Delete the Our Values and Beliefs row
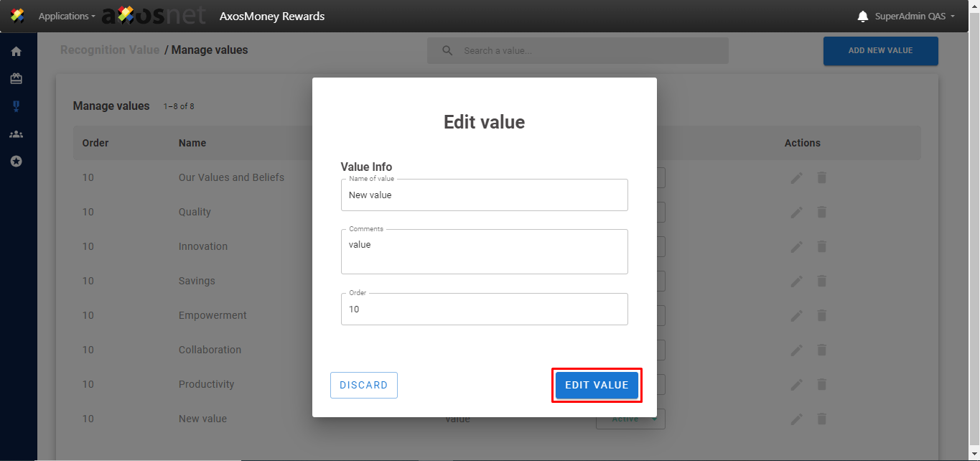 [822, 177]
